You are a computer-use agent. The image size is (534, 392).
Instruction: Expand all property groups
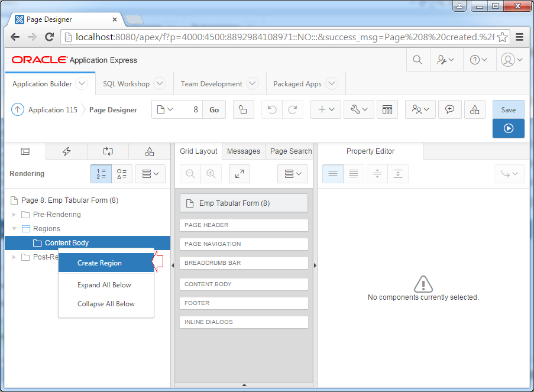tap(398, 174)
